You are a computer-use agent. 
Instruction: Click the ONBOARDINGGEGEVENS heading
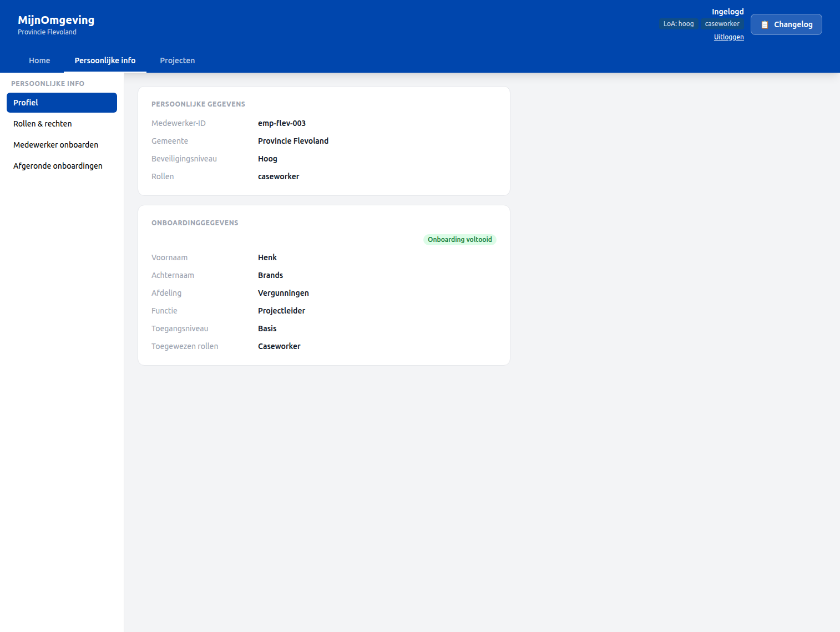(x=195, y=223)
